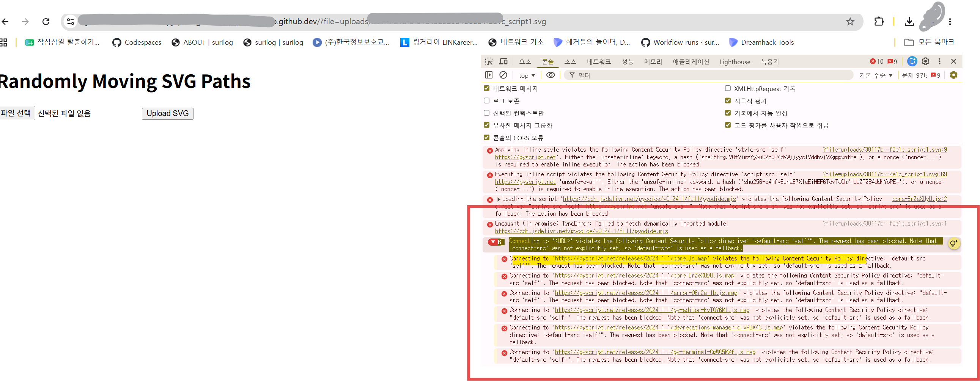Open the py-terminal js.map link
The height and width of the screenshot is (381, 980).
(x=655, y=352)
